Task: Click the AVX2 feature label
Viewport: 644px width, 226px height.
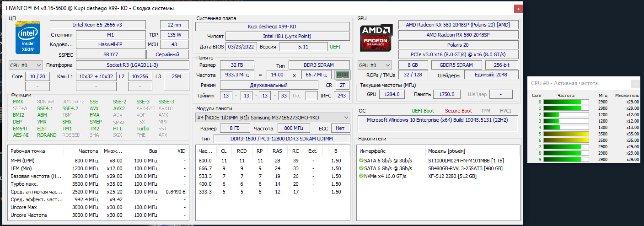Action: point(119,108)
